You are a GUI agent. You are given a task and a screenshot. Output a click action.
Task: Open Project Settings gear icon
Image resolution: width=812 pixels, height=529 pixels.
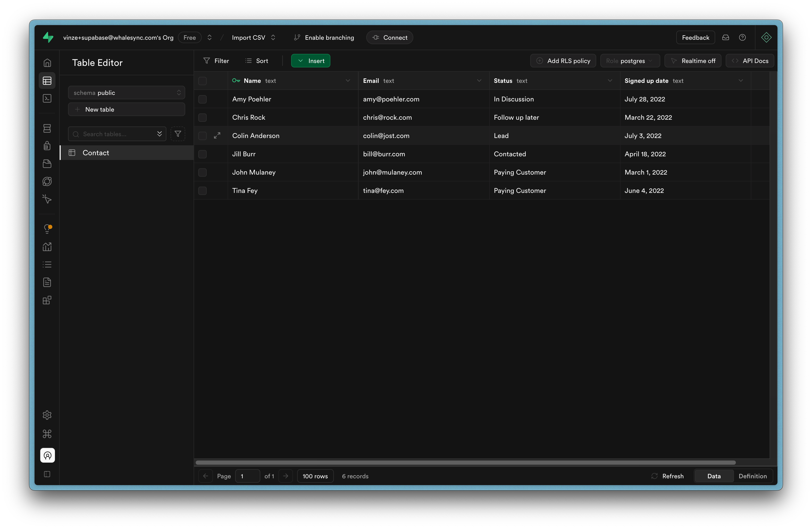click(x=47, y=415)
